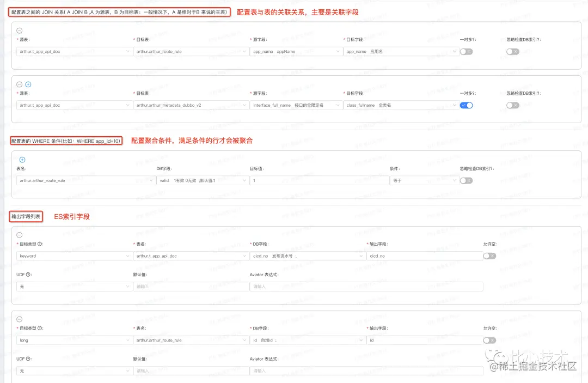Enable 允许空 for the id output field
The width and height of the screenshot is (588, 383).
[489, 341]
